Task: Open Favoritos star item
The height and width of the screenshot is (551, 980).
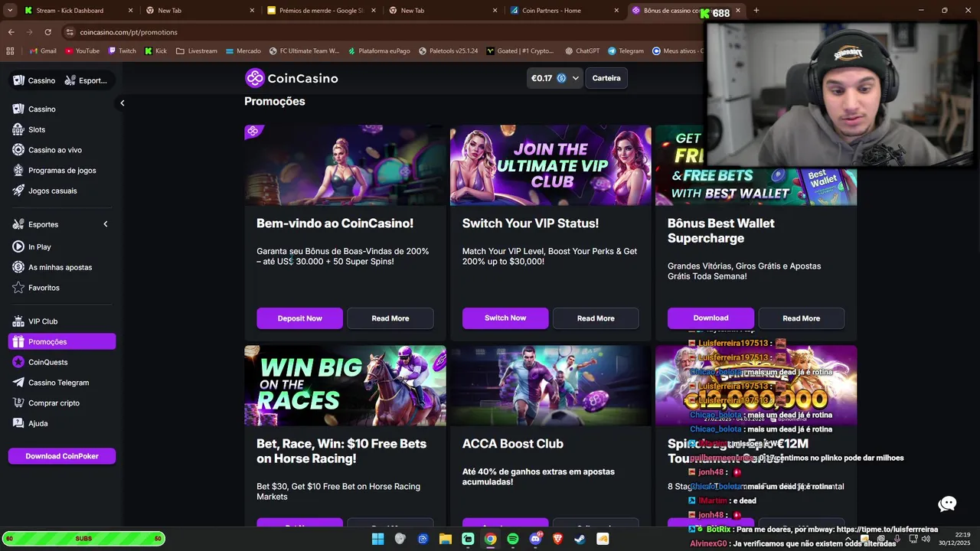Action: point(44,288)
